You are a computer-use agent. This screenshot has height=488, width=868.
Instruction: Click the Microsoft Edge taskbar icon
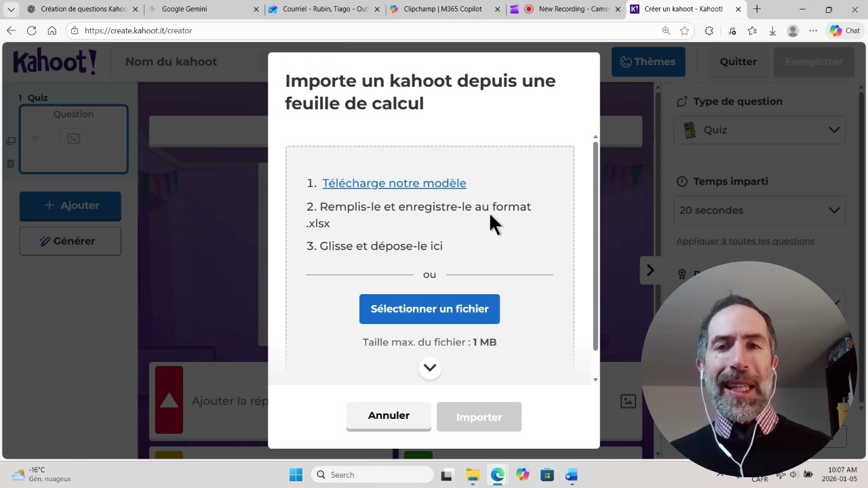[x=497, y=475]
